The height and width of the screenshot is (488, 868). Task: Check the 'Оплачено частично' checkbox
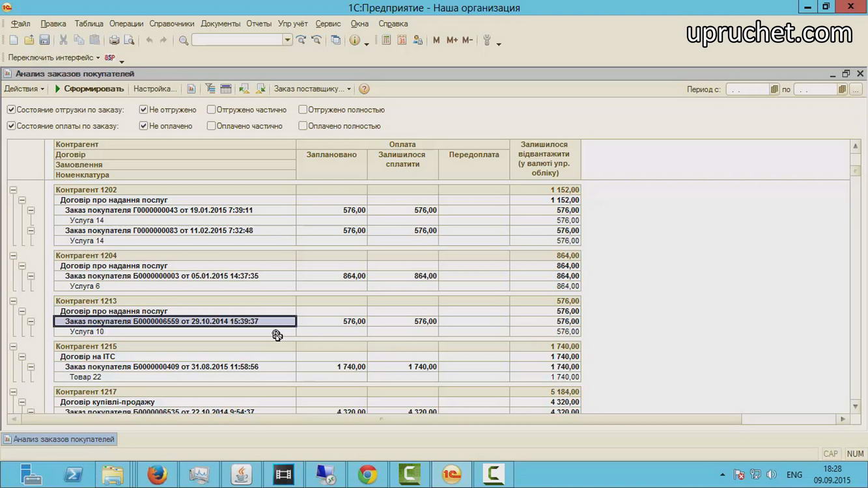point(211,126)
